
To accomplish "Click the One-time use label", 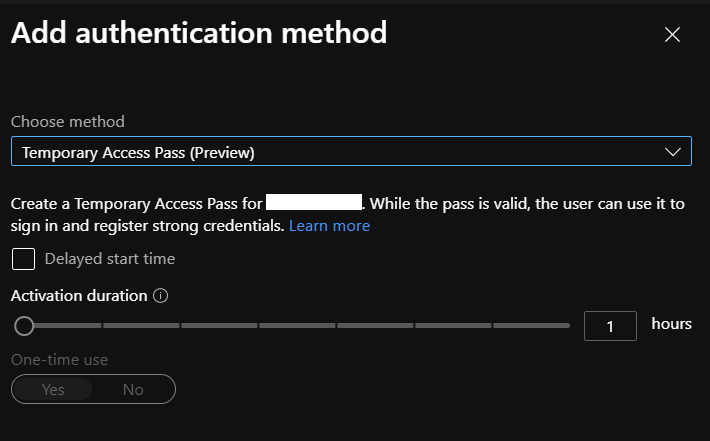I will tap(59, 360).
